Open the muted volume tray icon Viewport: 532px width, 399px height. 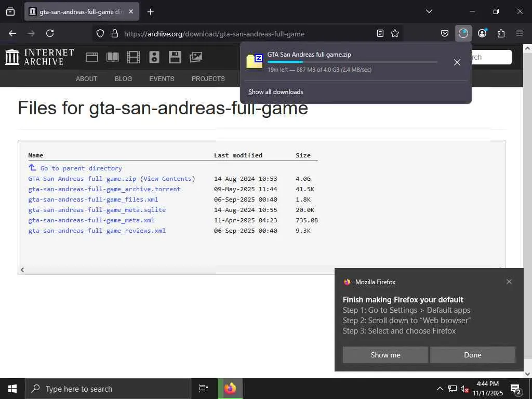464,389
